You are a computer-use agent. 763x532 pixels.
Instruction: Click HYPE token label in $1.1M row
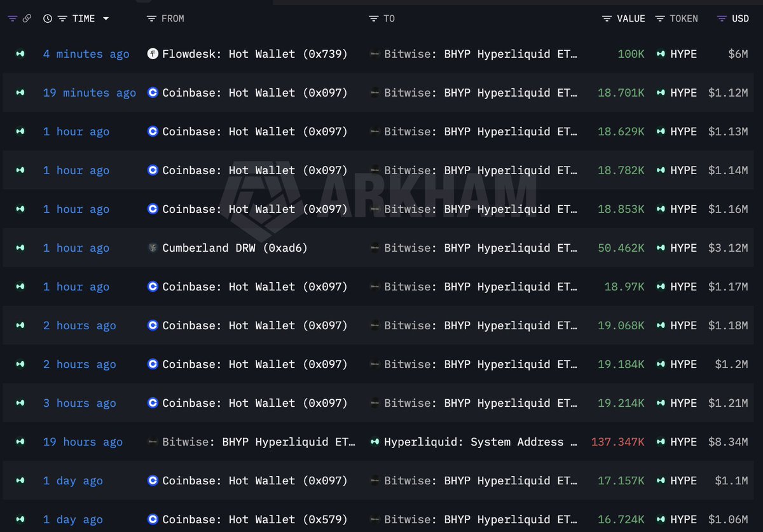click(x=684, y=481)
